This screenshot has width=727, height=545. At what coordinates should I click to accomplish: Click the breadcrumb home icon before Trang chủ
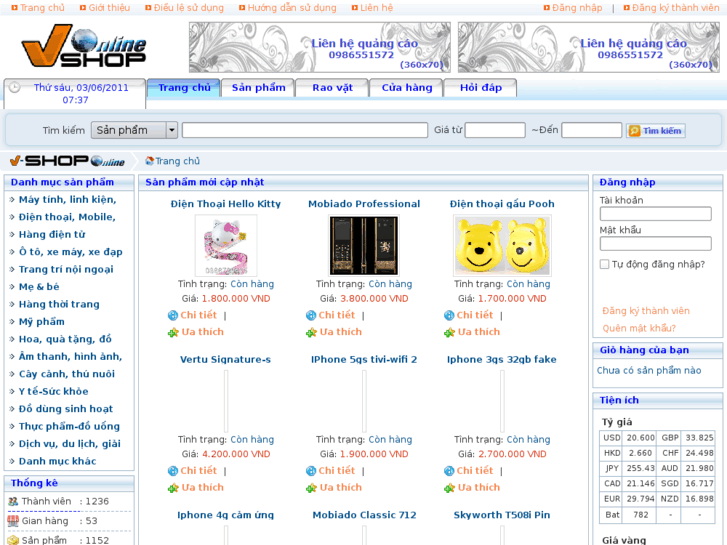pos(149,161)
